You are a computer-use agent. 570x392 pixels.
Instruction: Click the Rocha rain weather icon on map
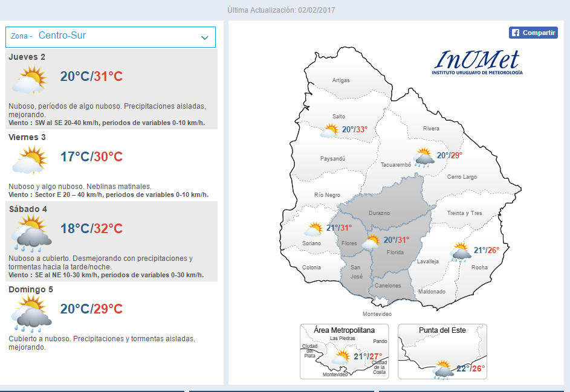(x=461, y=252)
